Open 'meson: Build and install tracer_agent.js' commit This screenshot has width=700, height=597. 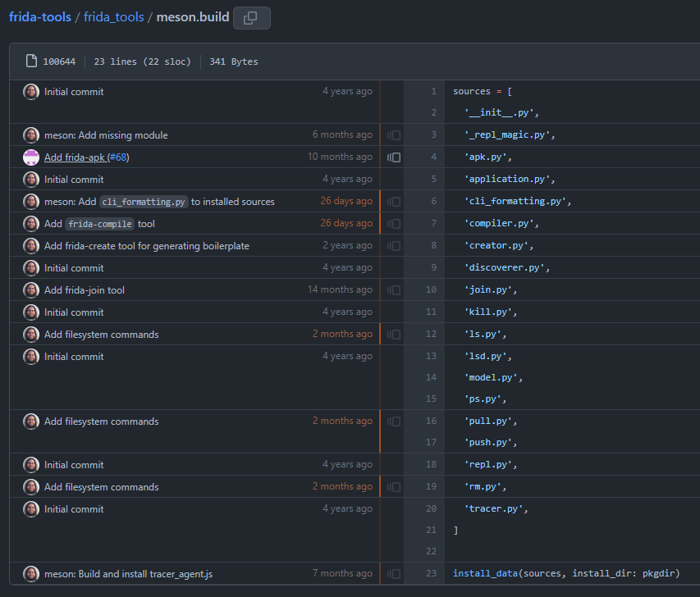pos(128,574)
